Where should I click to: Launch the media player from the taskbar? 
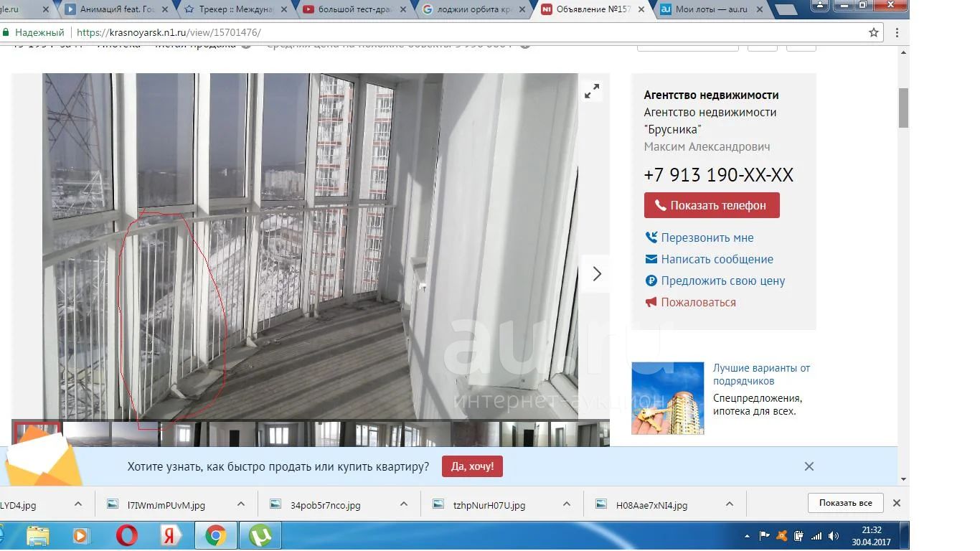[x=80, y=535]
